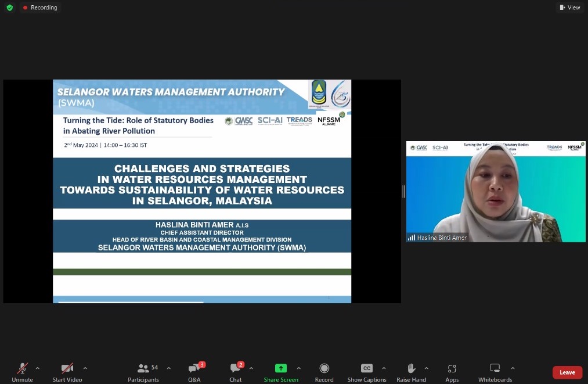Click 'HEAD OF RIVER BASIN AND COASTAL MANAGEMENT DIVISION' text
The image size is (588, 384).
click(202, 239)
